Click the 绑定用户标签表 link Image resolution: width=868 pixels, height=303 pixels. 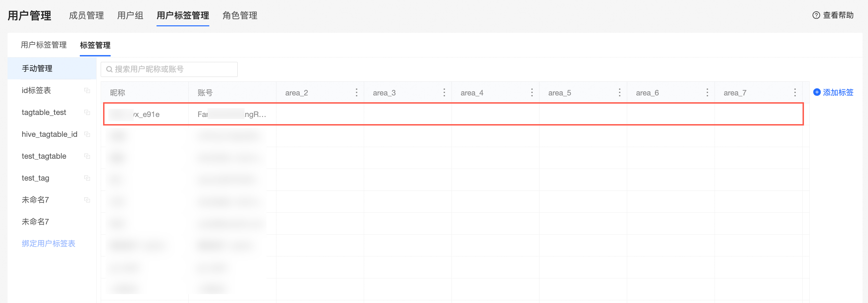(49, 243)
